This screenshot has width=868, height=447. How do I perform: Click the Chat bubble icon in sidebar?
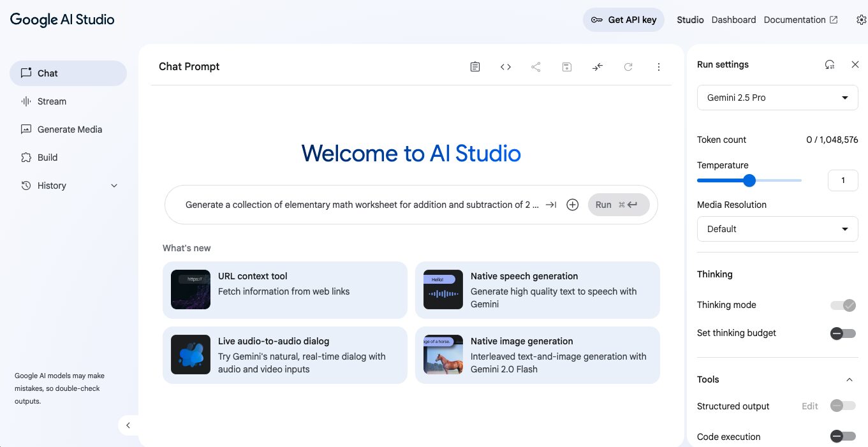(x=26, y=73)
